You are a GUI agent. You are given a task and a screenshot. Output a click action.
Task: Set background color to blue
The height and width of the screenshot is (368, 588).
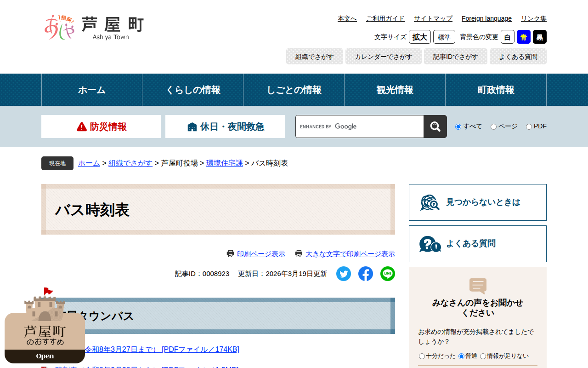pyautogui.click(x=524, y=37)
